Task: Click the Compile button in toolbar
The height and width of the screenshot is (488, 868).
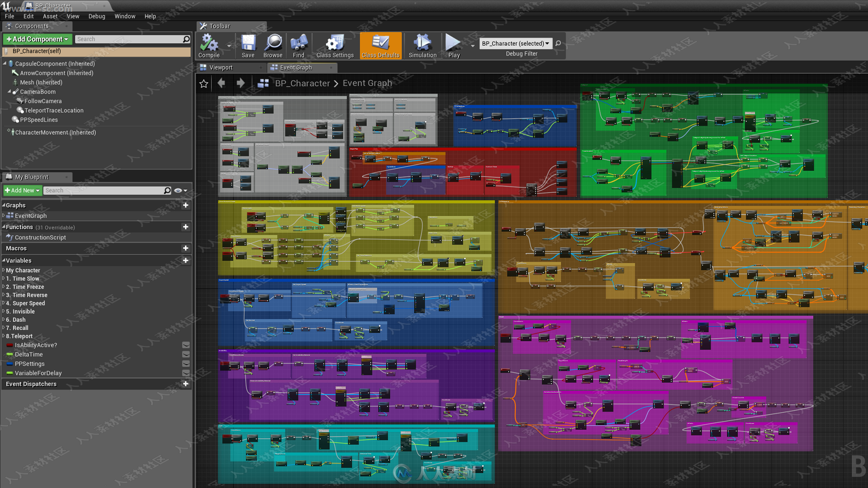Action: tap(210, 45)
